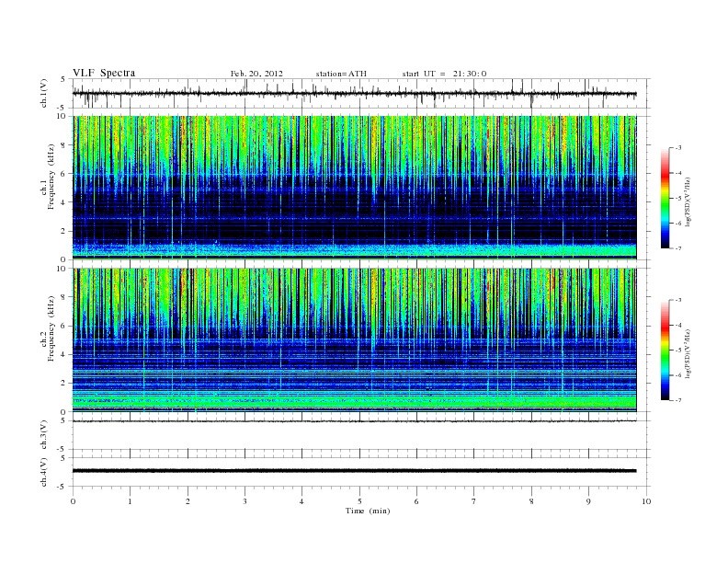Click the ch.1 voltage waveform trace
The height and width of the screenshot is (563, 728).
coord(354,94)
